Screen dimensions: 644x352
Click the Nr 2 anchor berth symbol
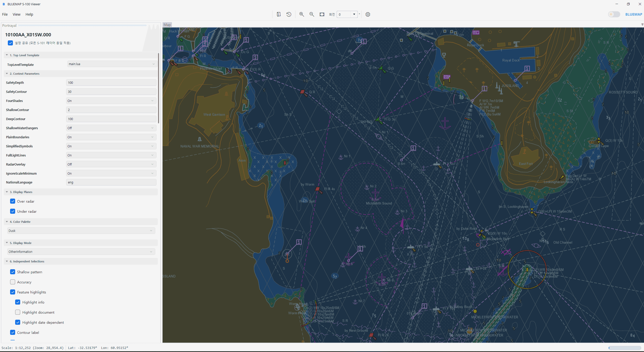367,187
